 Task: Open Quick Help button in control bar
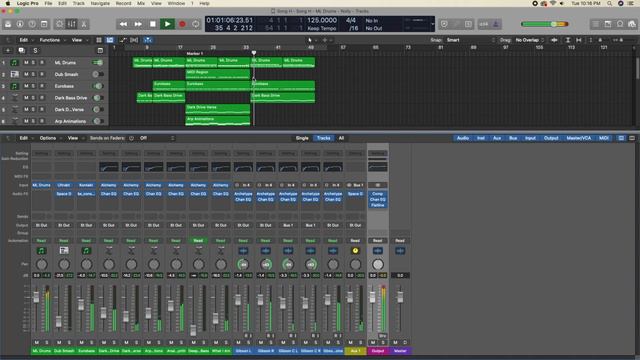pos(32,24)
